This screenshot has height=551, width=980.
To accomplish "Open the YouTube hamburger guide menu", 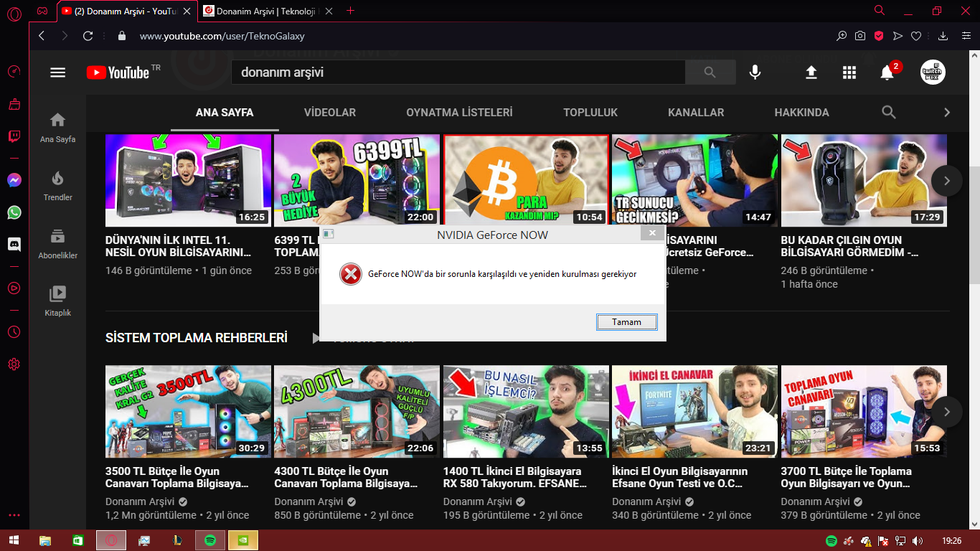I will pyautogui.click(x=58, y=72).
